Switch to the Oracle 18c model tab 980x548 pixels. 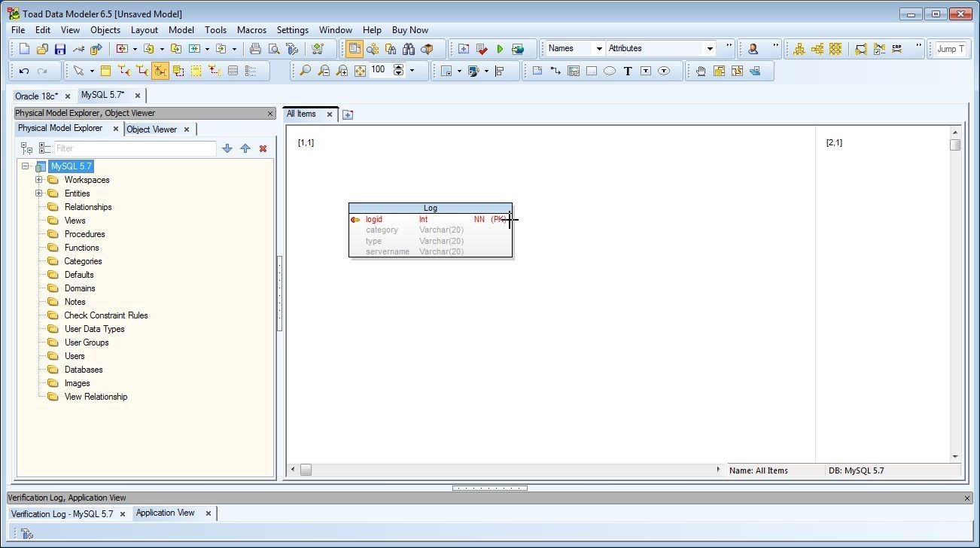pos(36,96)
